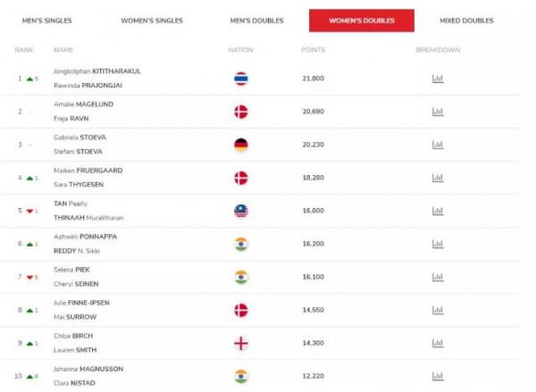Click England flag beside Chloe Birch

[x=240, y=343]
